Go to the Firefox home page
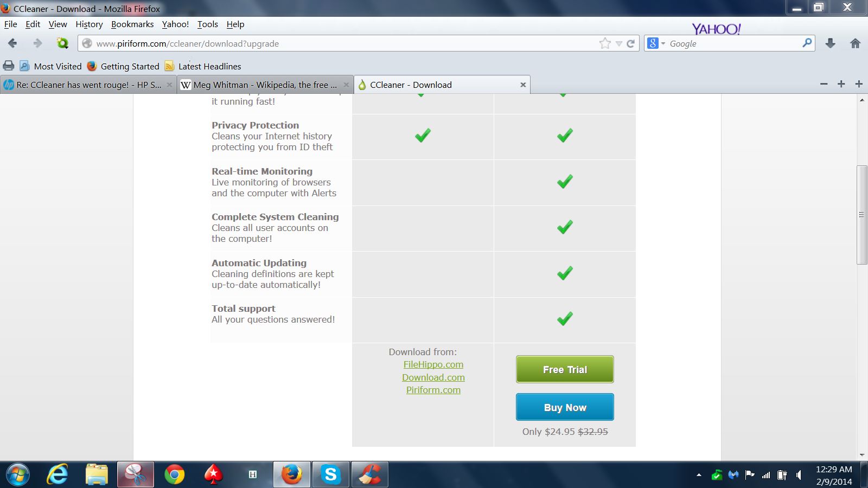Viewport: 868px width, 488px height. [856, 43]
